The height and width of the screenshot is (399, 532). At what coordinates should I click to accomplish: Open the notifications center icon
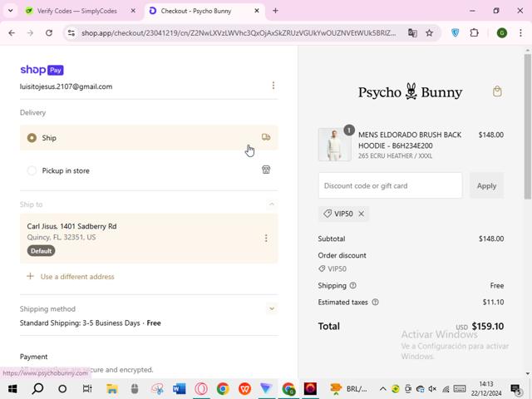[516, 390]
